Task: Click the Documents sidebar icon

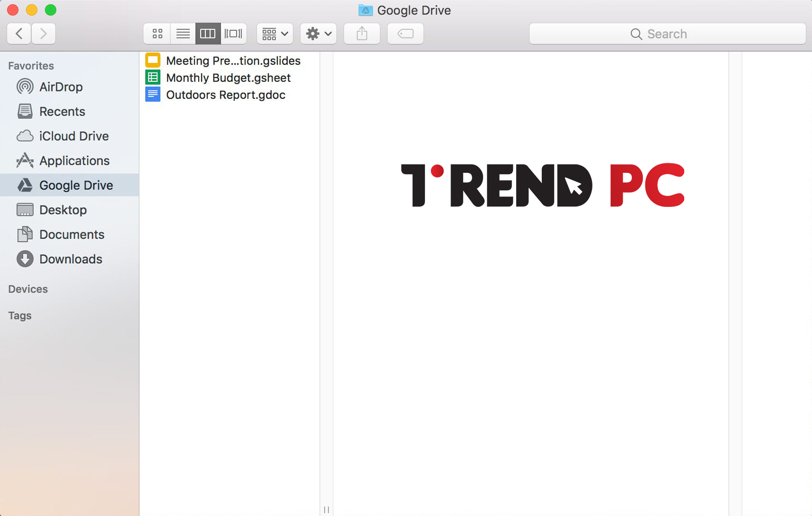Action: pyautogui.click(x=25, y=234)
